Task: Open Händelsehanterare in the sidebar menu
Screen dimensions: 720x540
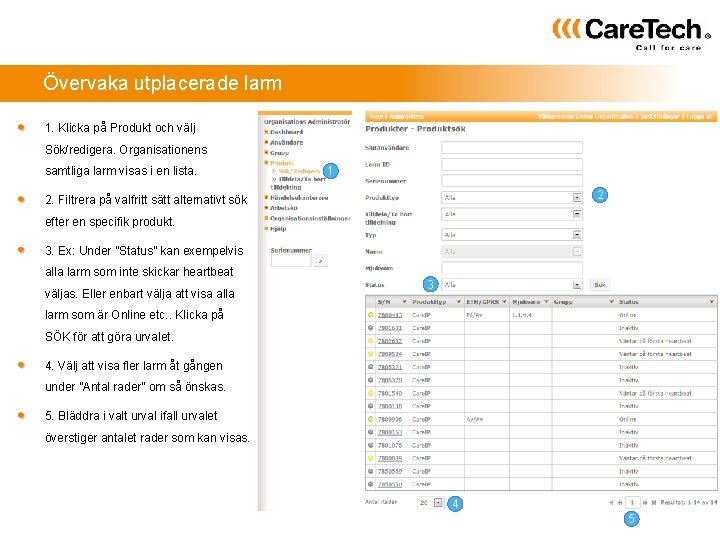Action: tap(299, 198)
